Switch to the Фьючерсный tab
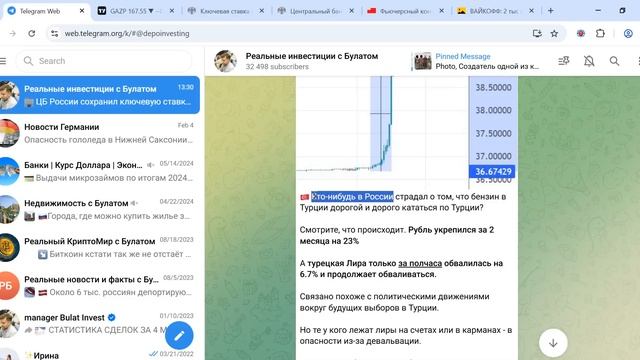Screen dimensions: 640x360 404,11
